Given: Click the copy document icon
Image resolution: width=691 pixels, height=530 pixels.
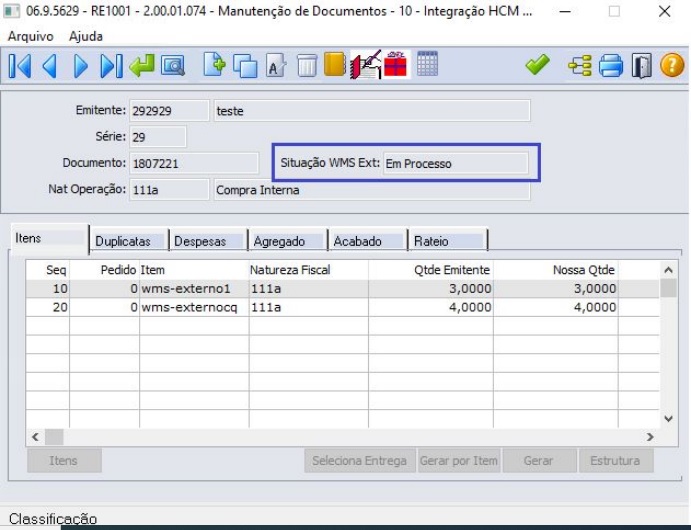Looking at the screenshot, I should click(x=245, y=66).
